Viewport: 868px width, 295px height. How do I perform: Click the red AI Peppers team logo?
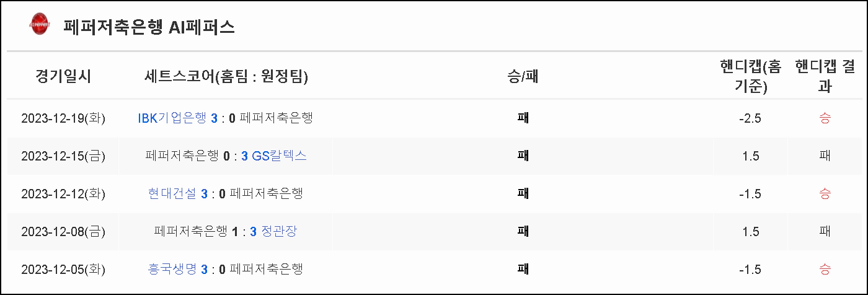39,26
